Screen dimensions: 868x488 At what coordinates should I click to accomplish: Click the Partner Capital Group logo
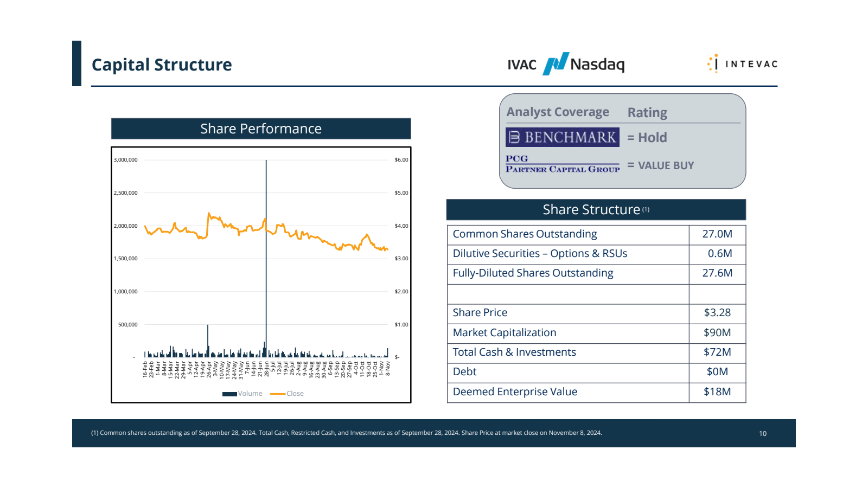(563, 164)
